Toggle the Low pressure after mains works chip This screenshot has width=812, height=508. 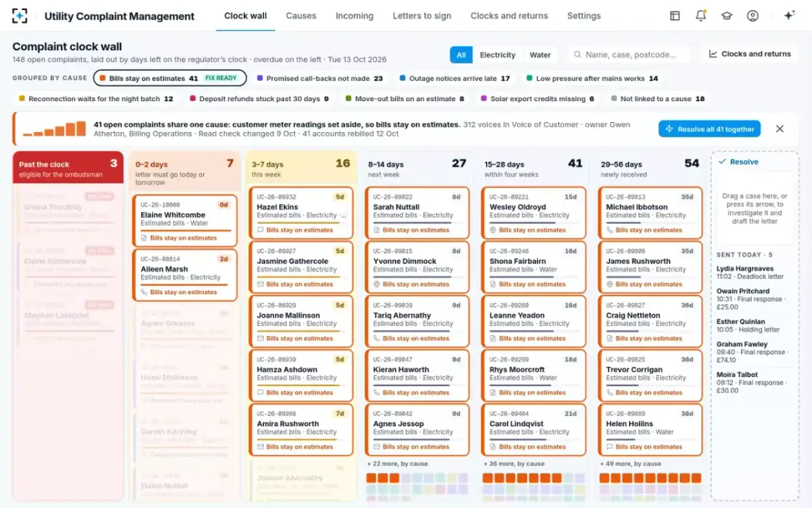[592, 79]
